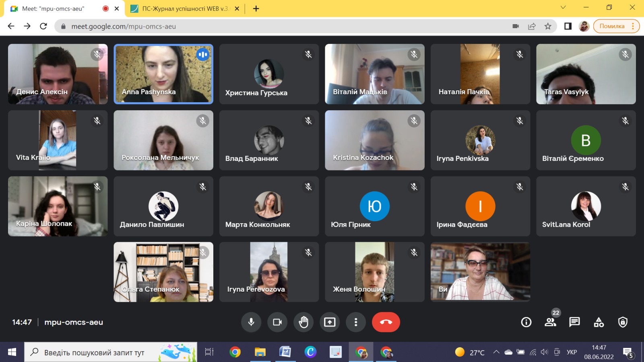Open the in-call chat panel
The image size is (644, 362).
coord(574,322)
